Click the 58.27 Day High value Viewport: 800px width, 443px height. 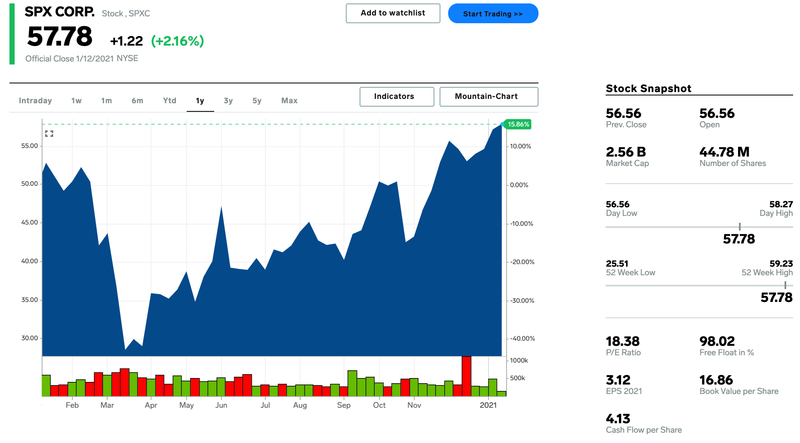tap(781, 204)
